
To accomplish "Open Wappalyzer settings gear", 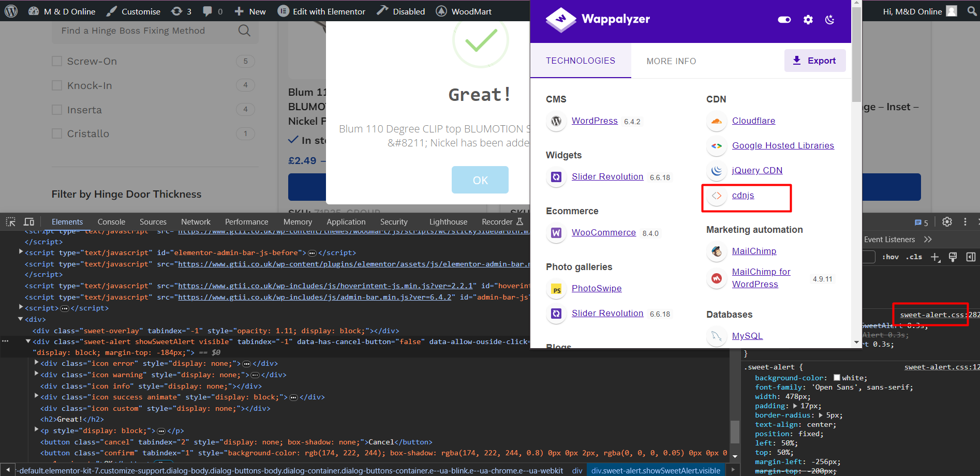I will (808, 20).
